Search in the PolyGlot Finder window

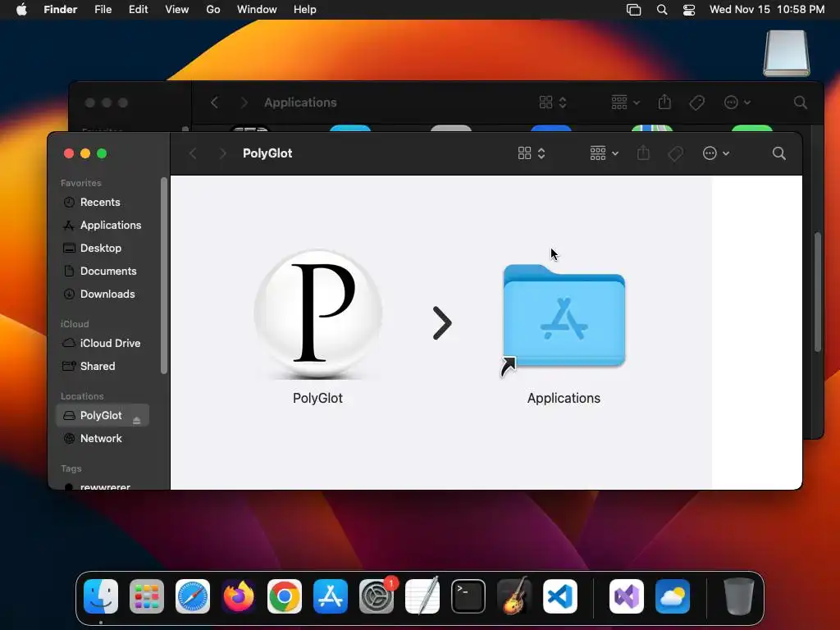pos(779,153)
